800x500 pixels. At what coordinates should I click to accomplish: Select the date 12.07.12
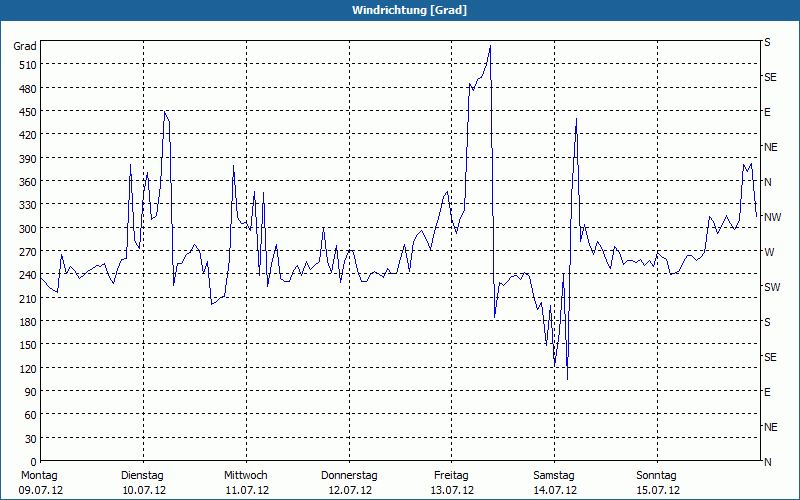click(350, 491)
